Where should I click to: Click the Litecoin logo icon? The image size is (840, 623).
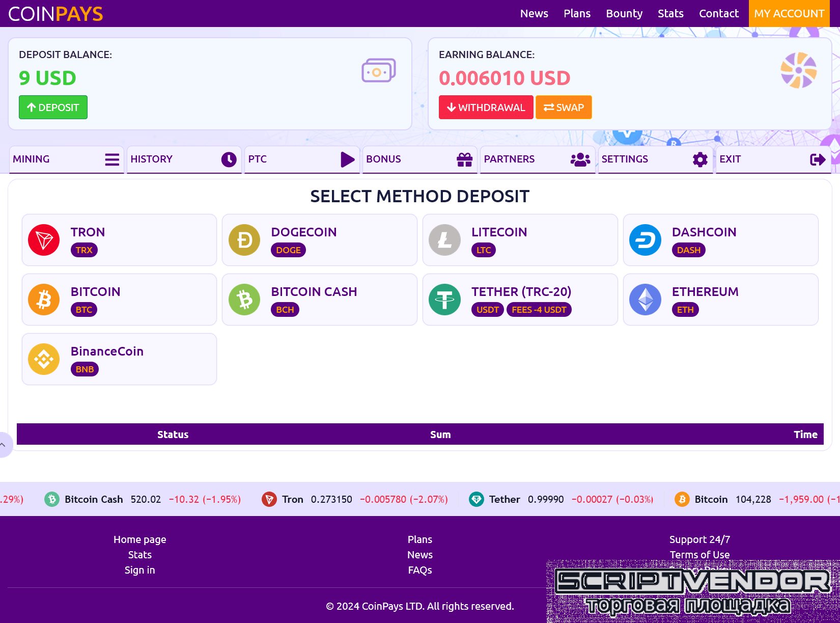pos(445,240)
